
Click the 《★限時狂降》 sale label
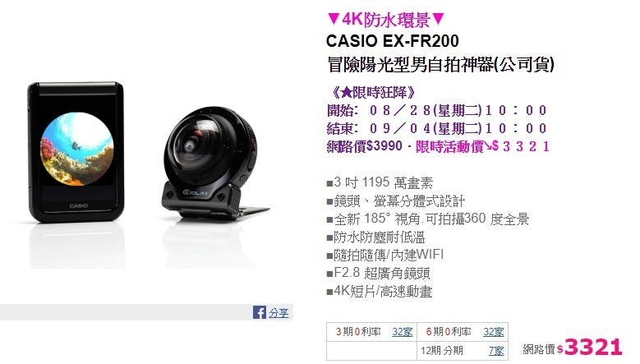371,92
